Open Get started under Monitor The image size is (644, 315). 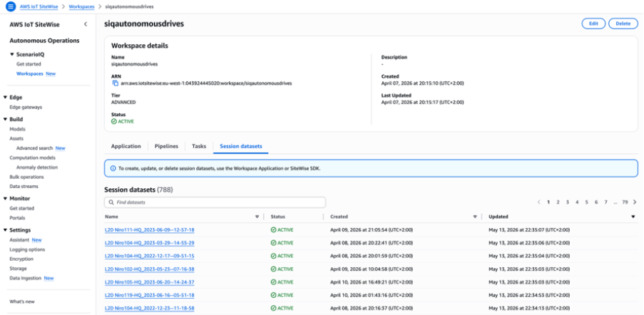(x=22, y=208)
